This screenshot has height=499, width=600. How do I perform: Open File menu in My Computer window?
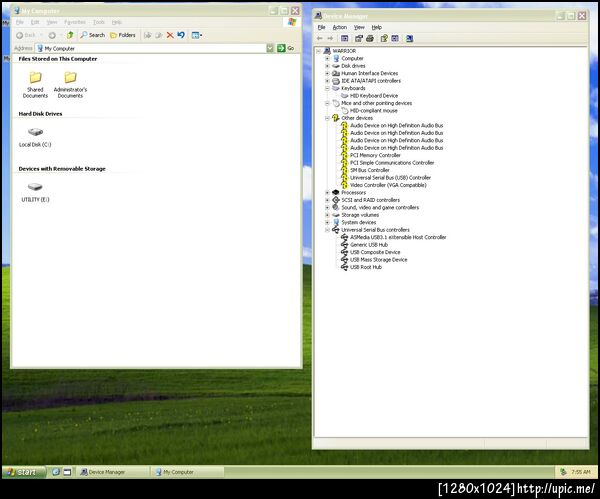click(20, 22)
